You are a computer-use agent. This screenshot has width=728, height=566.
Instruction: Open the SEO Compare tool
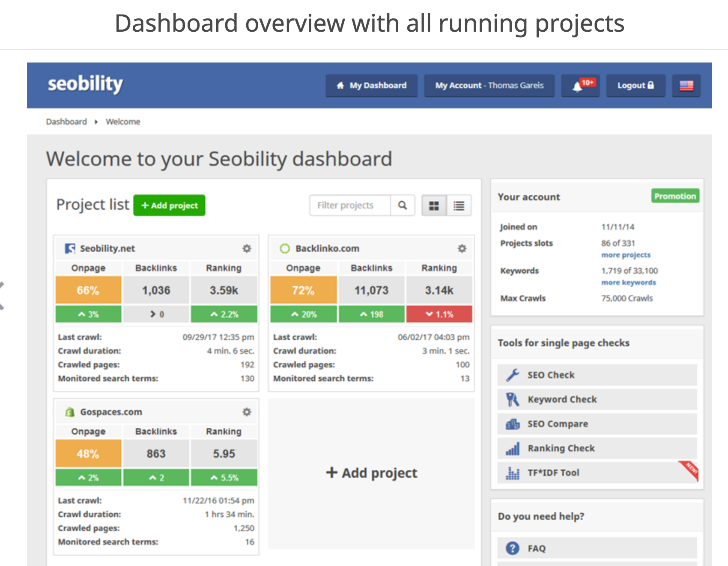point(597,424)
